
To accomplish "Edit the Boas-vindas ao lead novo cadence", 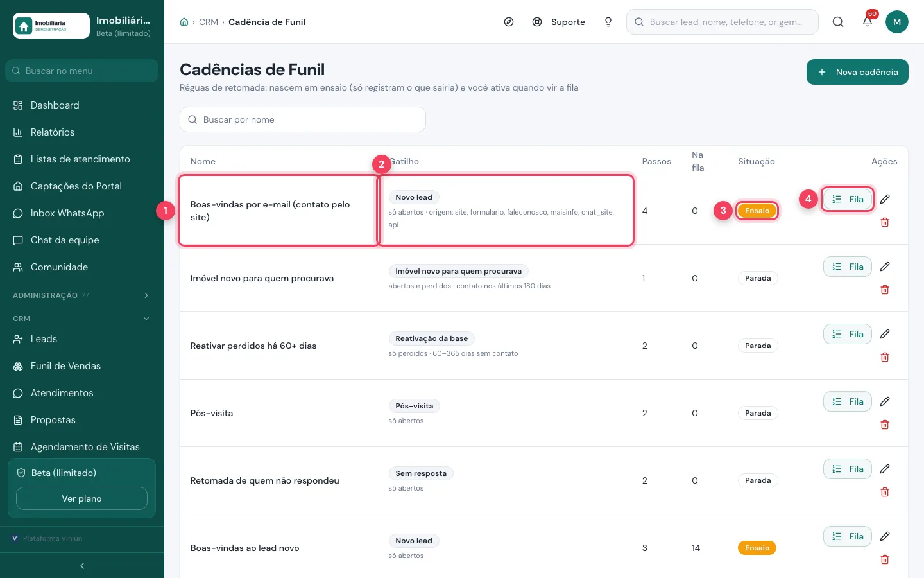I will tap(885, 536).
